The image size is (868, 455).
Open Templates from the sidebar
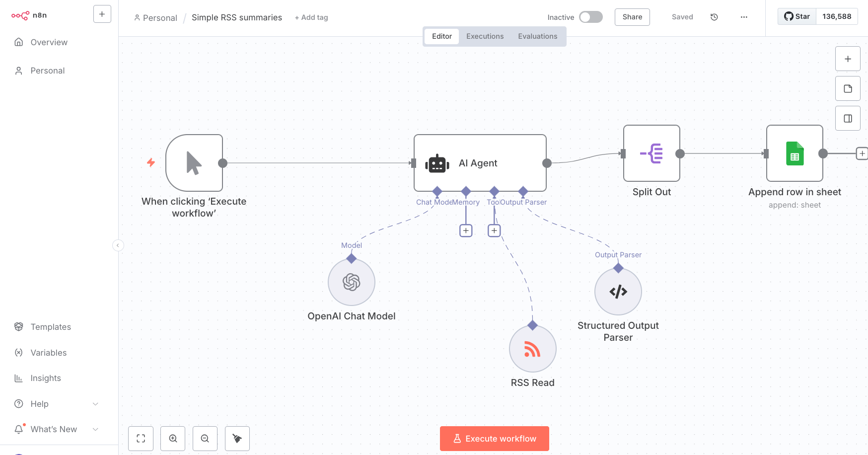click(x=51, y=327)
